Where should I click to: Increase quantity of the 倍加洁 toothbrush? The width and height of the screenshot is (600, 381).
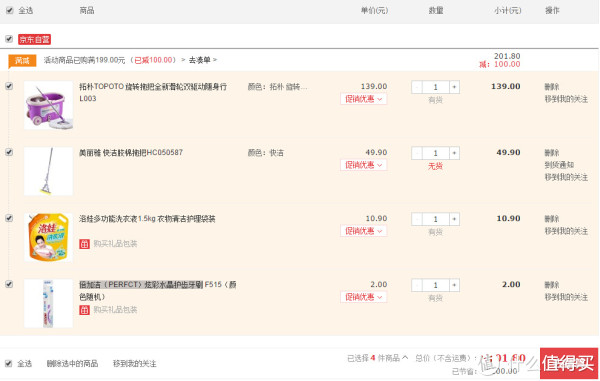point(454,285)
